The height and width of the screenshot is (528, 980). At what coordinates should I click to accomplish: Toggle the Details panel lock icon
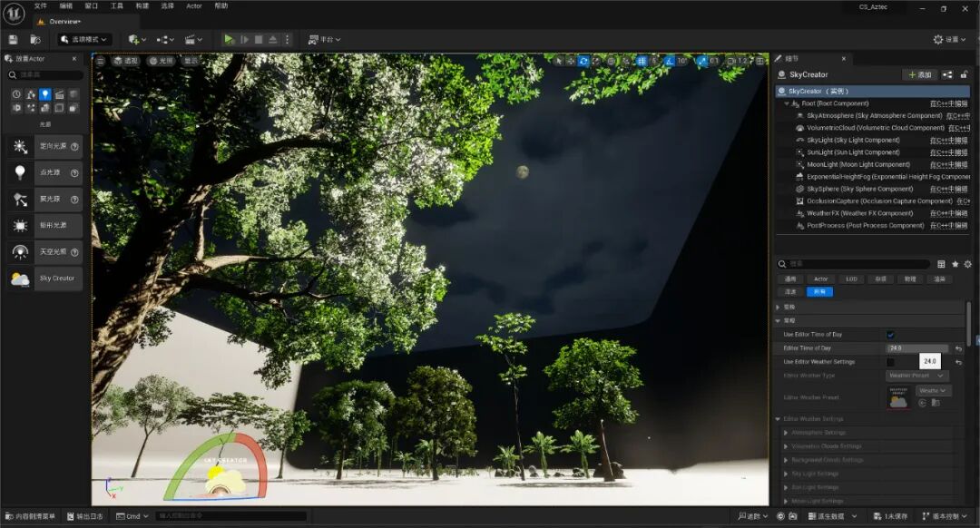click(x=965, y=74)
